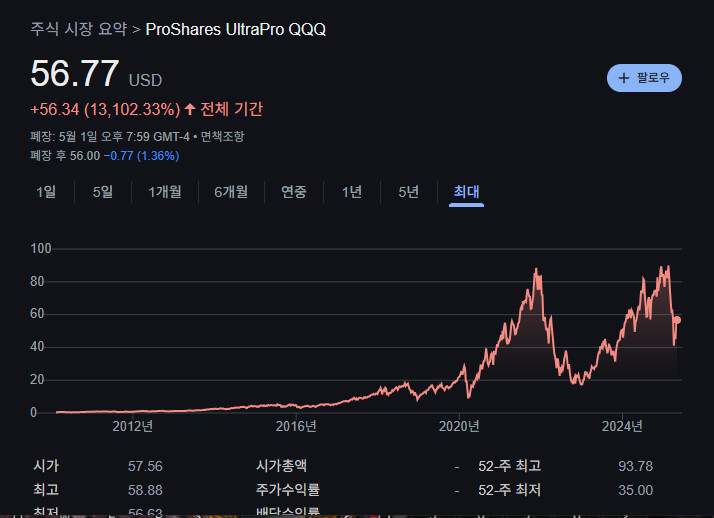Image resolution: width=714 pixels, height=518 pixels.
Task: Click the 2016년 axis label
Action: [x=296, y=426]
